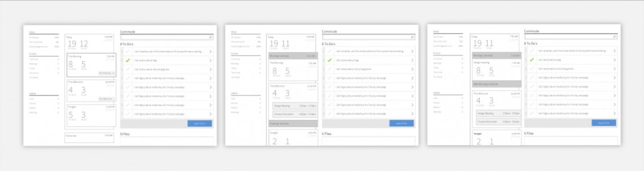Uncheck 'Call Jessica about bag' in the right wireframe
The width and height of the screenshot is (644, 171).
(x=532, y=60)
